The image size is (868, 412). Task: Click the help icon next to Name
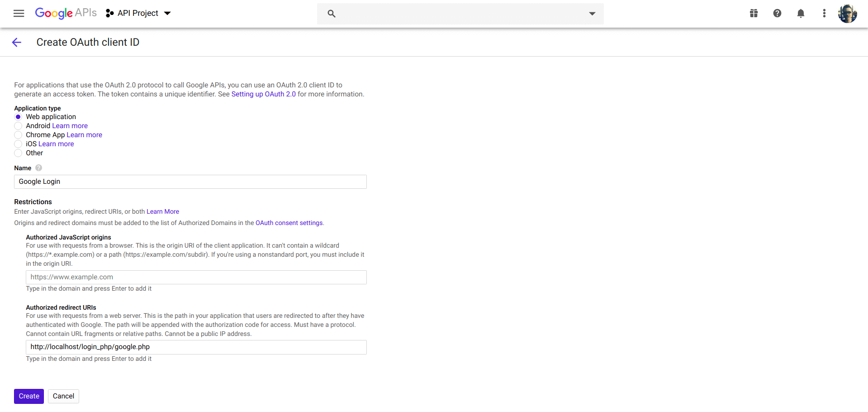(39, 168)
